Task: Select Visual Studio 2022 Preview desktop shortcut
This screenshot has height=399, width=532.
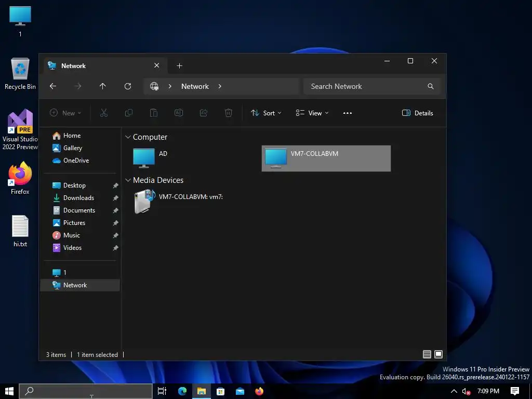Action: (20, 129)
